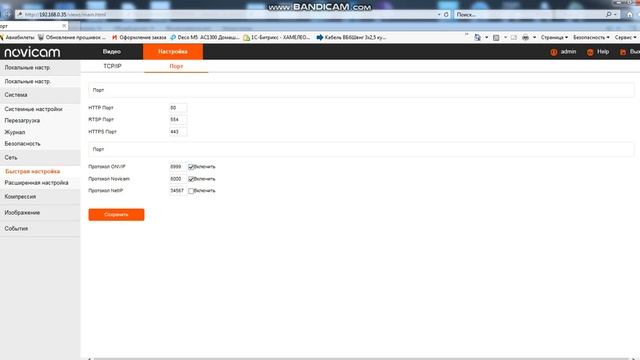Expand the Изображение sidebar section
The height and width of the screenshot is (360, 640).
click(x=40, y=213)
